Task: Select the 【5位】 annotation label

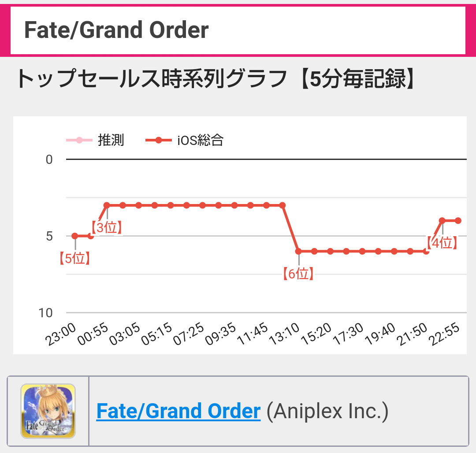Action: click(74, 259)
